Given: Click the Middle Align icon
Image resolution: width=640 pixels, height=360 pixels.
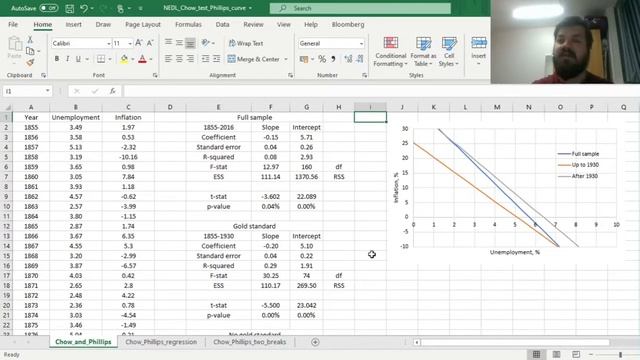Looking at the screenshot, I should click(x=179, y=42).
